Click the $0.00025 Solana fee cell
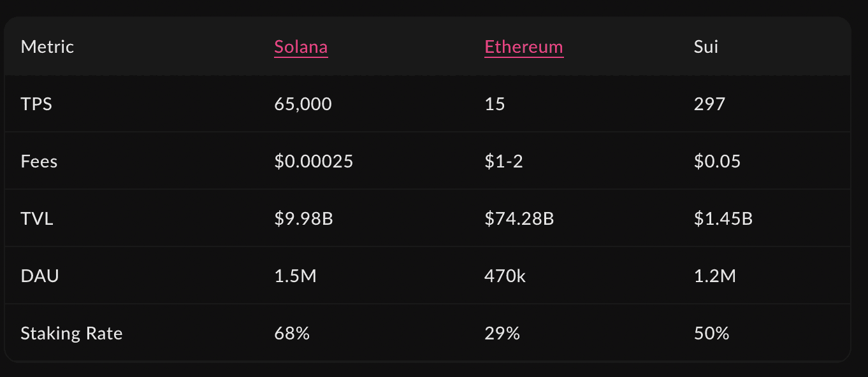Viewport: 868px width, 377px height. coord(314,161)
